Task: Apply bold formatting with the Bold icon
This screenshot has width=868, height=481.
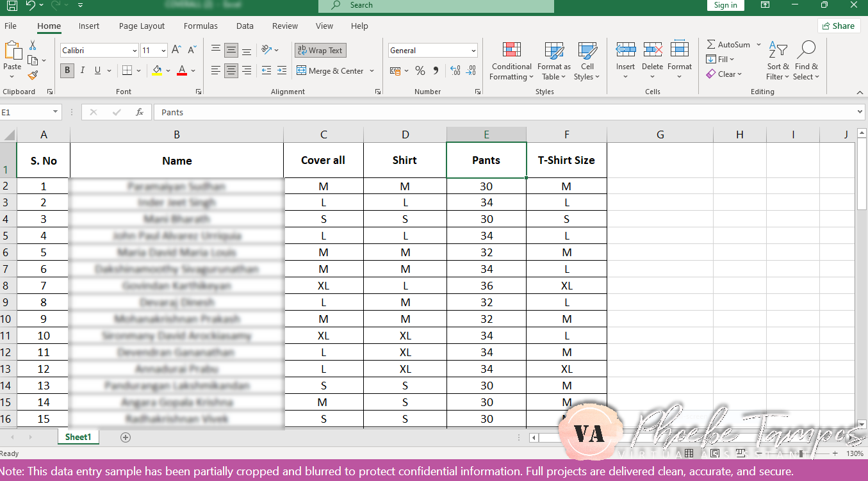Action: (67, 70)
